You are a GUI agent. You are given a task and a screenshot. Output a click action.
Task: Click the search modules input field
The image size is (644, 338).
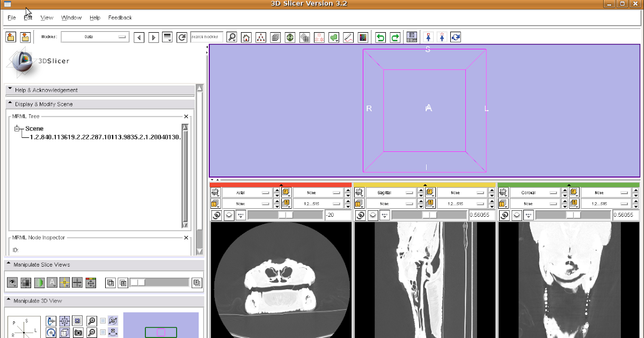tap(207, 37)
